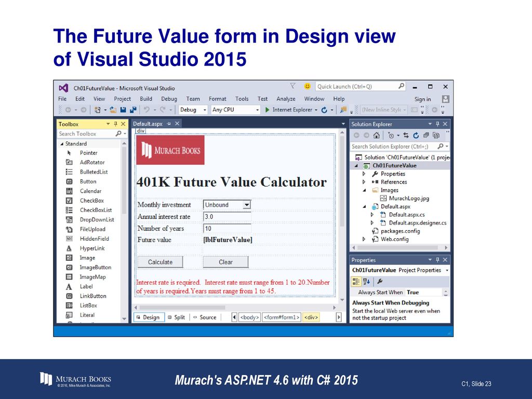Click the Sync with Active Document icon
The height and width of the screenshot is (399, 532).
pyautogui.click(x=406, y=136)
